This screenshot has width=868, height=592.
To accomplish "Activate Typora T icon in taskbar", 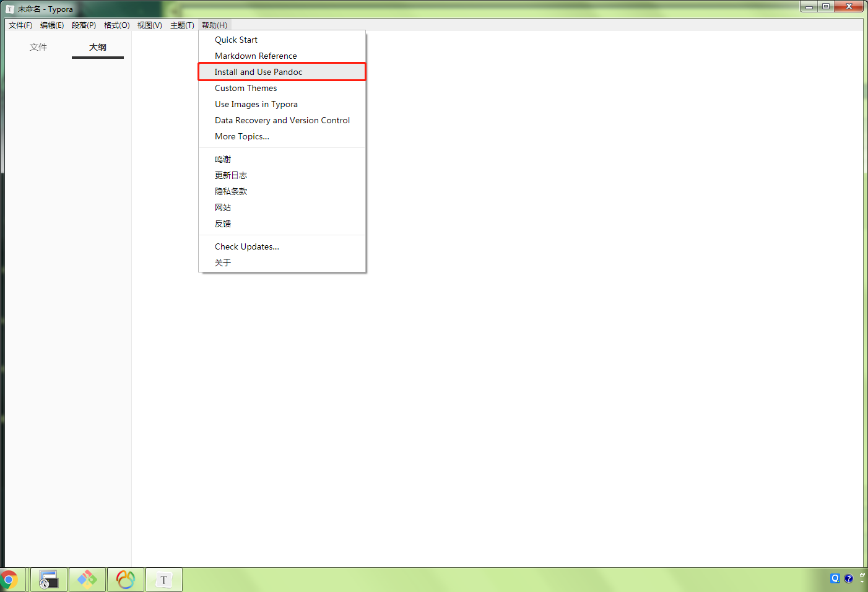I will pos(164,580).
